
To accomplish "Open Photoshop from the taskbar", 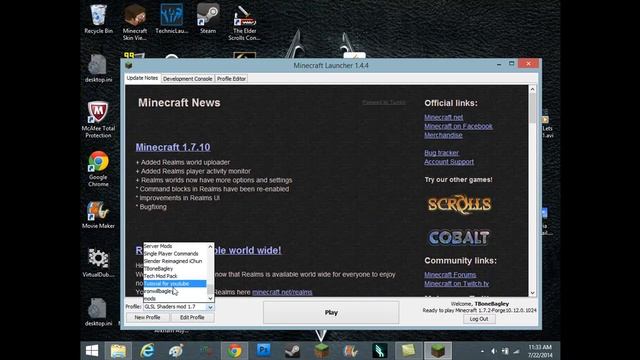I will pos(263,351).
